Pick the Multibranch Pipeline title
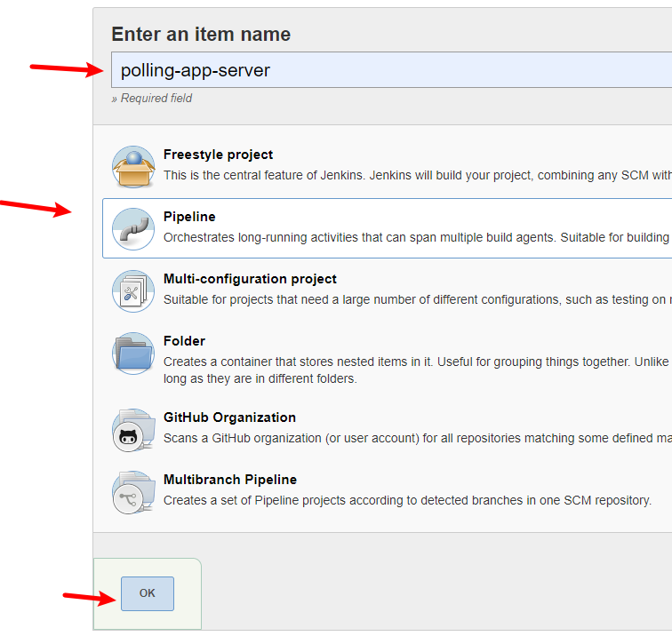This screenshot has height=644, width=672. click(230, 480)
